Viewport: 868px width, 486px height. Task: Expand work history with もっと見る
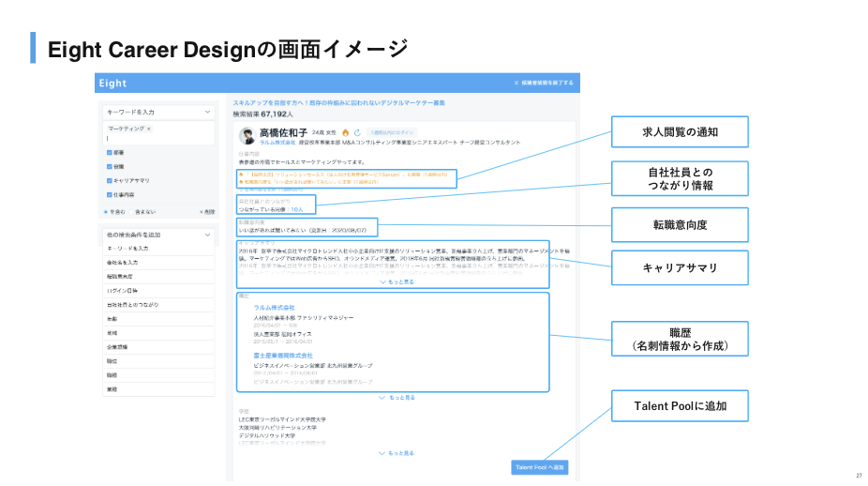(x=397, y=398)
